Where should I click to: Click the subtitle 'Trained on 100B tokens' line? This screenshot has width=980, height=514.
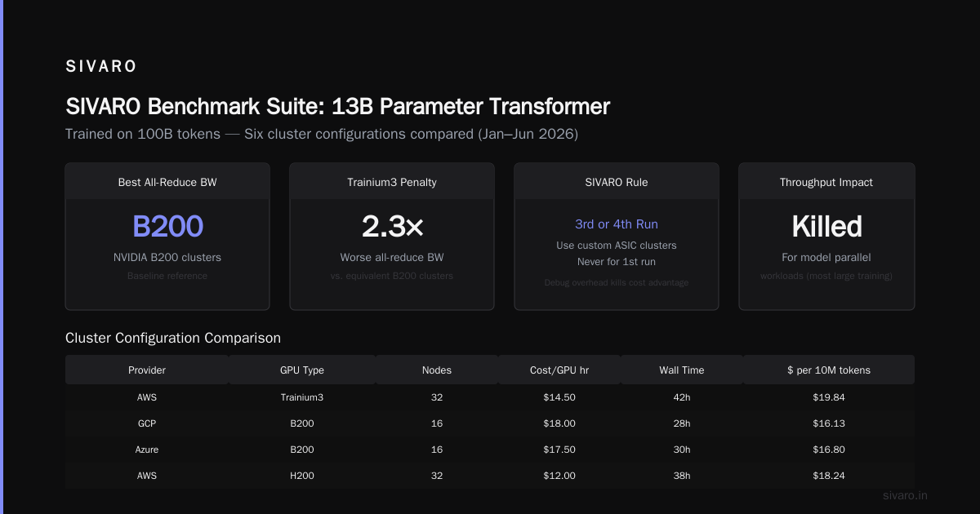pyautogui.click(x=322, y=134)
